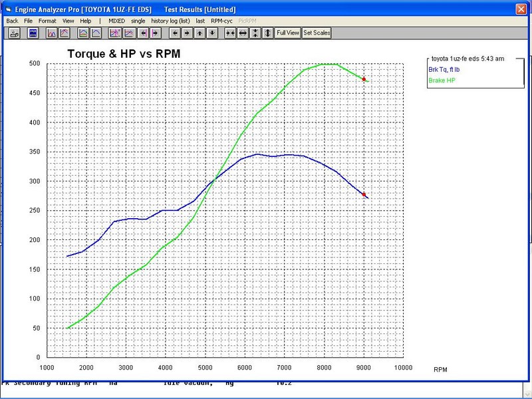Shift the graph up with up arrow
Screen dimensions: 532x399
click(199, 33)
